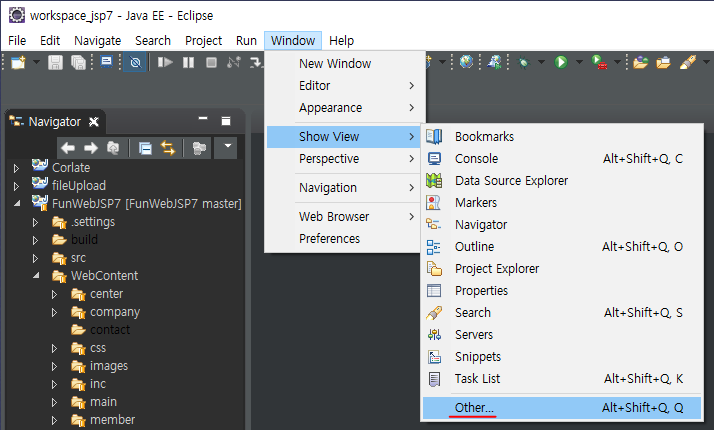Open the Perspective submenu
This screenshot has height=430, width=714.
[x=344, y=159]
